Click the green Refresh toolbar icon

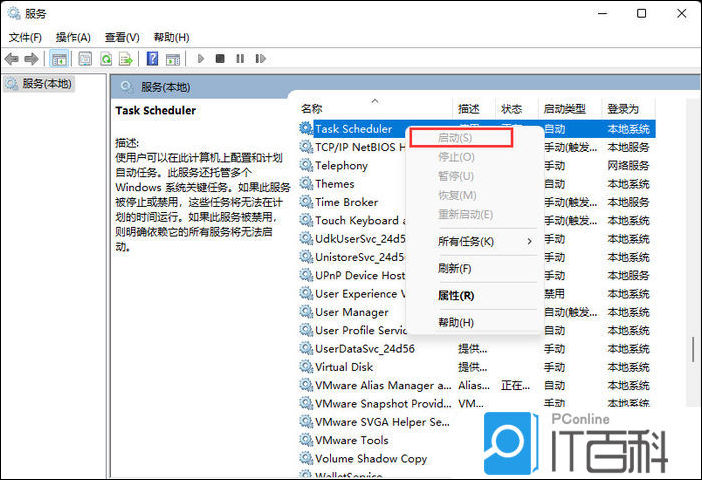tap(106, 59)
